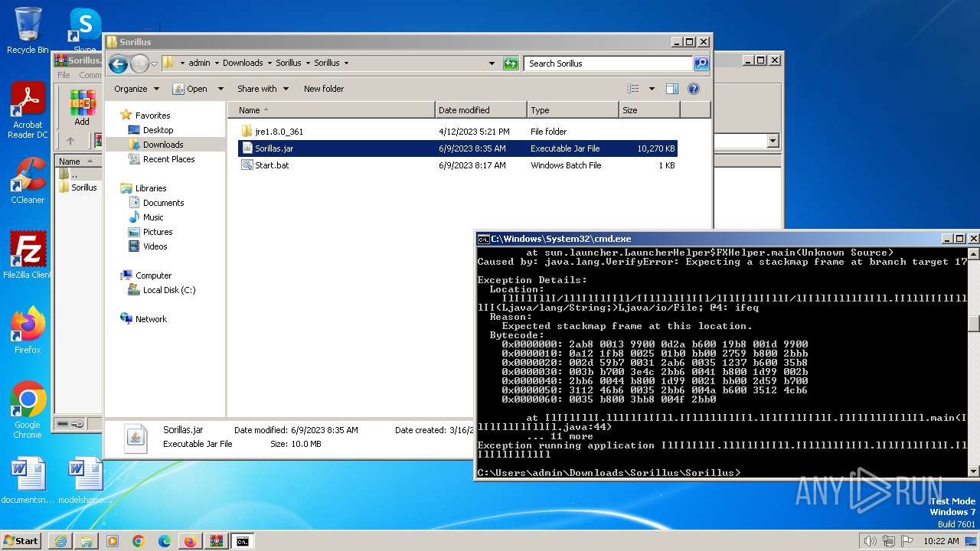Open the Organize dropdown menu

click(136, 89)
